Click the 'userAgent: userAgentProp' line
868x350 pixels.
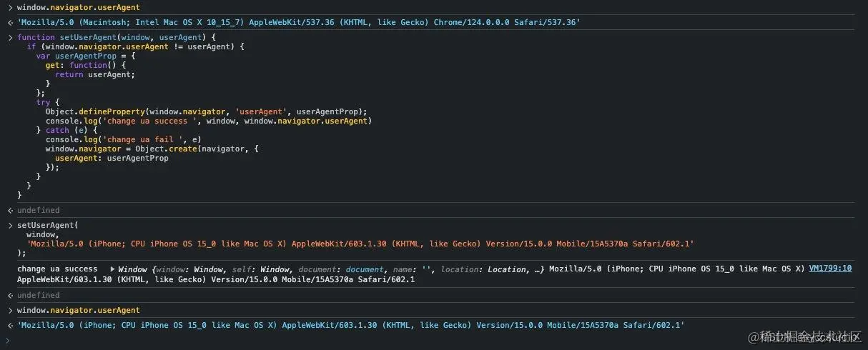(x=112, y=158)
